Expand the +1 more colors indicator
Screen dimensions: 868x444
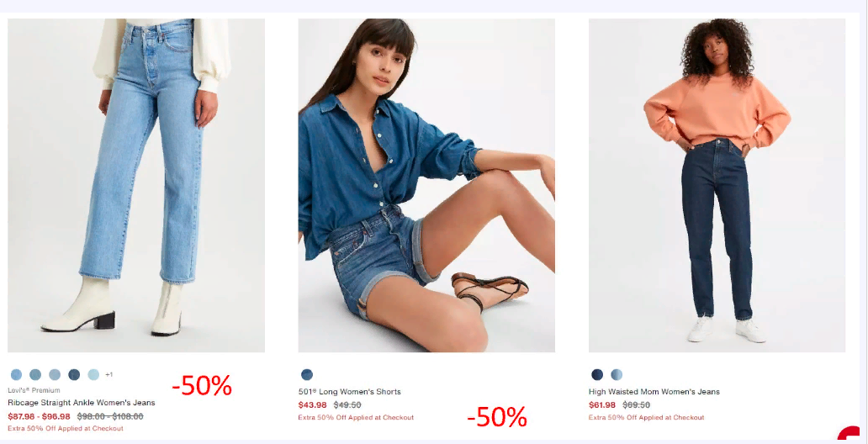[109, 375]
